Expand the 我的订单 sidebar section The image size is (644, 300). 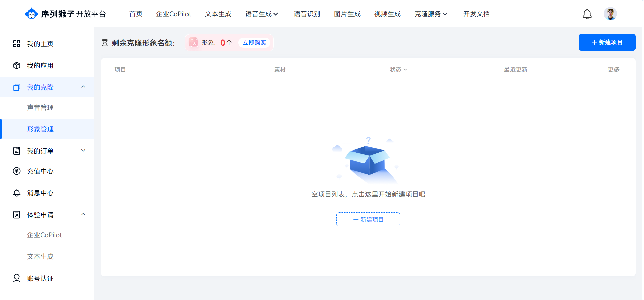(x=83, y=151)
